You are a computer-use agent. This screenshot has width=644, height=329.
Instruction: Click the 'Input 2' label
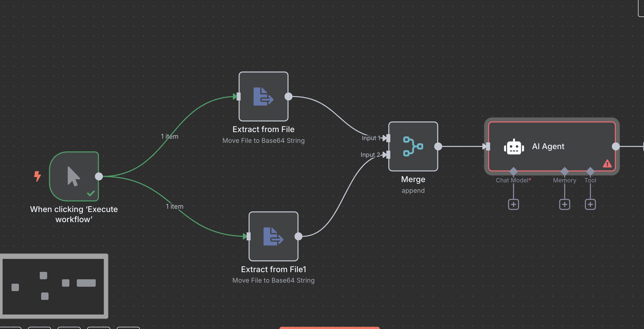[370, 155]
